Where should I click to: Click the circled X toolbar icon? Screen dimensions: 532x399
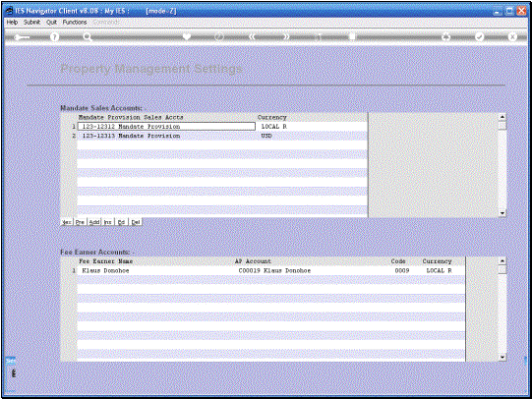tap(512, 36)
